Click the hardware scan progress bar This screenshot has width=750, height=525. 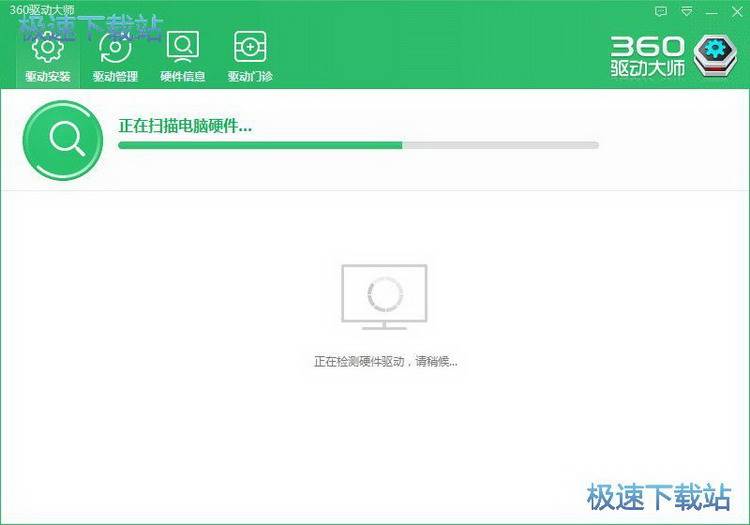point(358,145)
